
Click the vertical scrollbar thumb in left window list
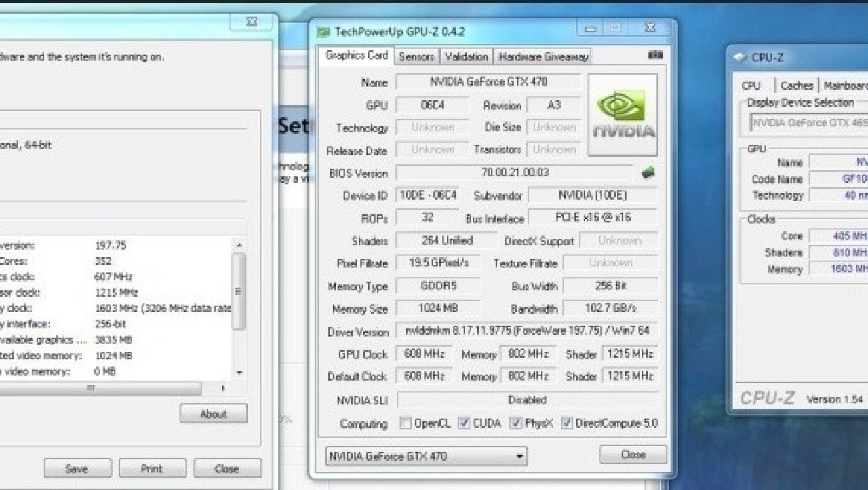(x=239, y=291)
